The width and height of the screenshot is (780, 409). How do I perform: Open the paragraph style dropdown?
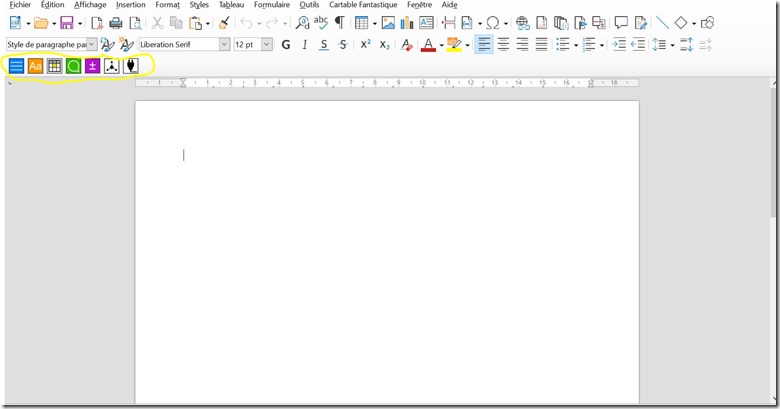pos(92,45)
